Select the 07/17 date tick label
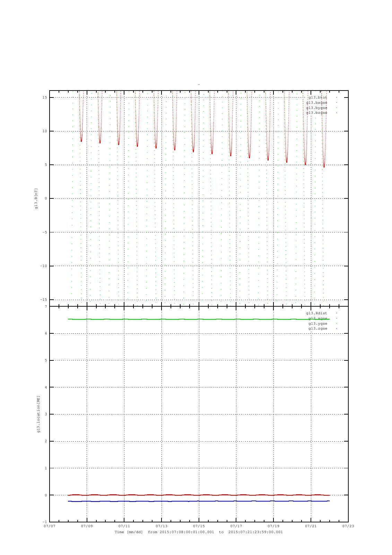The image size is (392, 555). 236,526
